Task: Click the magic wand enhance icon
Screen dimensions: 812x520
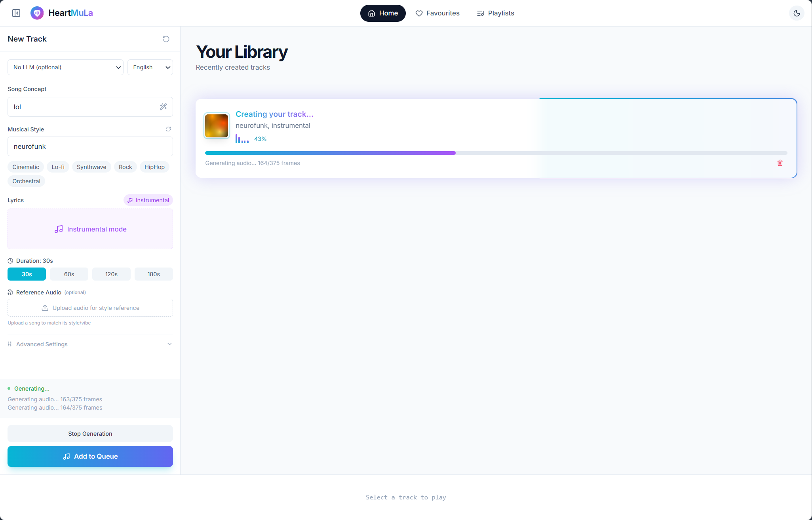Action: coord(163,107)
